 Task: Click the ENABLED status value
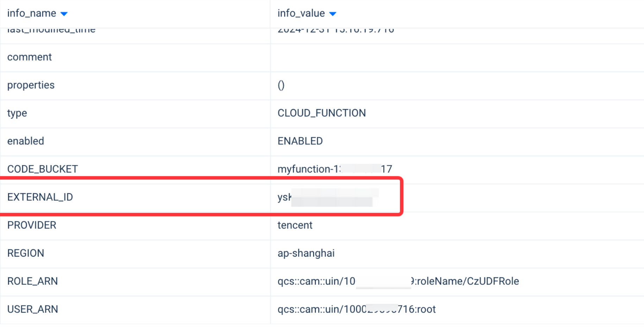[x=300, y=141]
